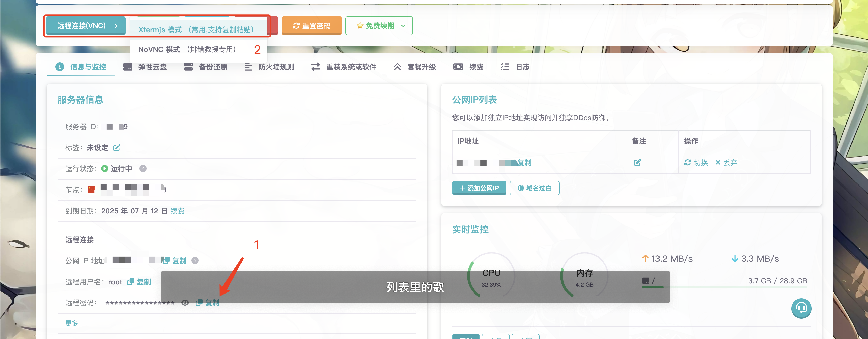Click help icon beside 公网 IP 复制
The width and height of the screenshot is (868, 339).
pos(195,260)
